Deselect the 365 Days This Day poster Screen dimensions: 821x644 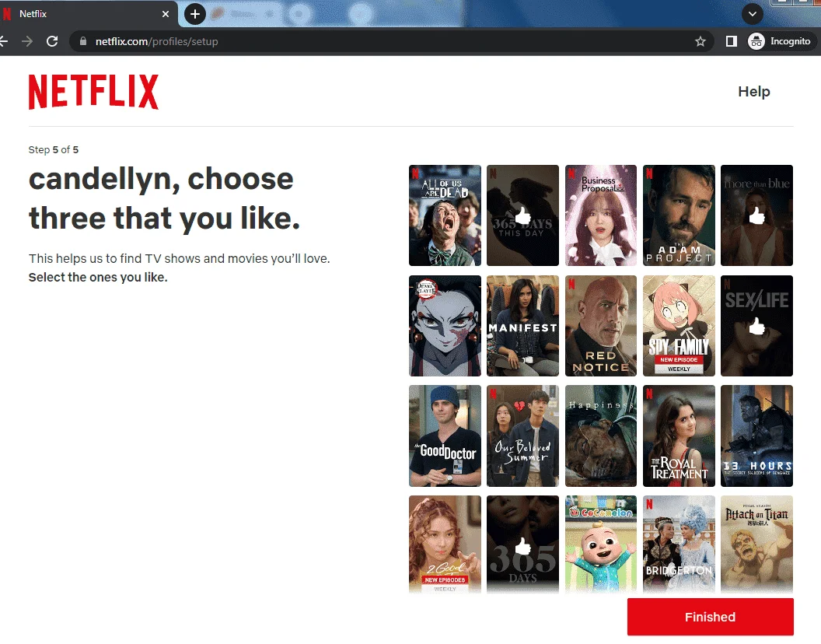click(522, 215)
